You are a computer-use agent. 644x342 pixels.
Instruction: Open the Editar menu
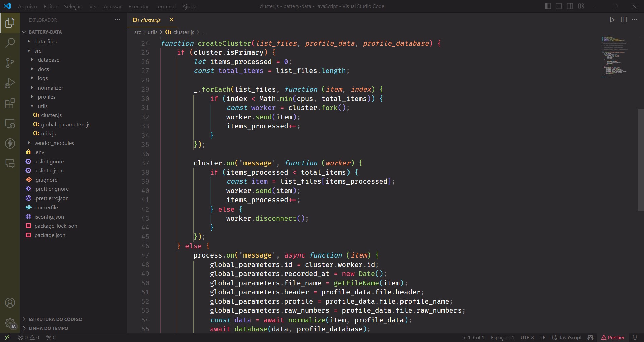(50, 6)
